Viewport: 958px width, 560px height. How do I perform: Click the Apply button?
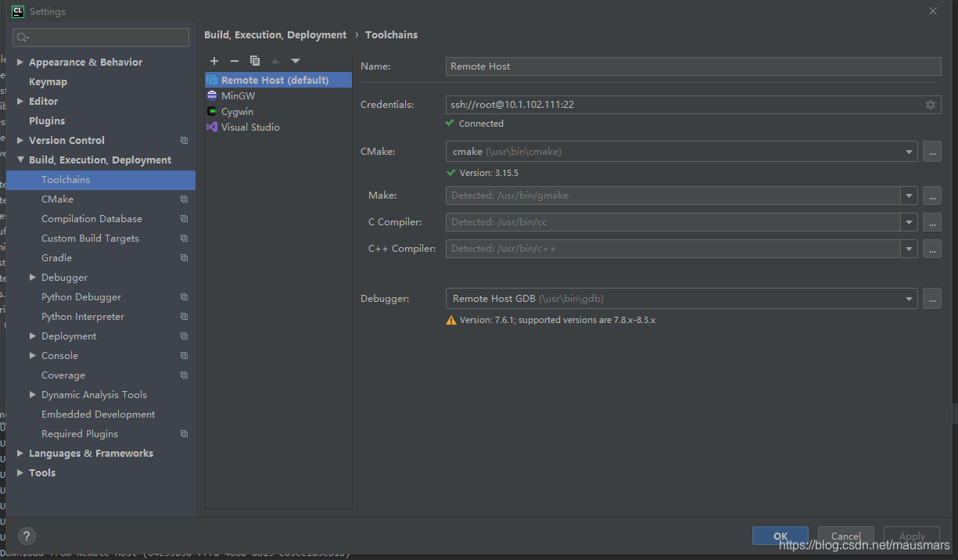point(912,536)
